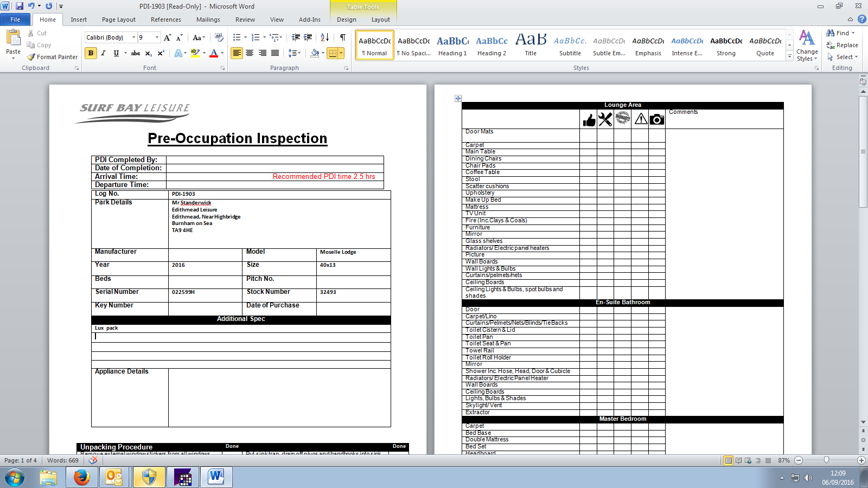This screenshot has height=488, width=868.
Task: Open the Line Spacing dropdown
Action: [x=295, y=53]
